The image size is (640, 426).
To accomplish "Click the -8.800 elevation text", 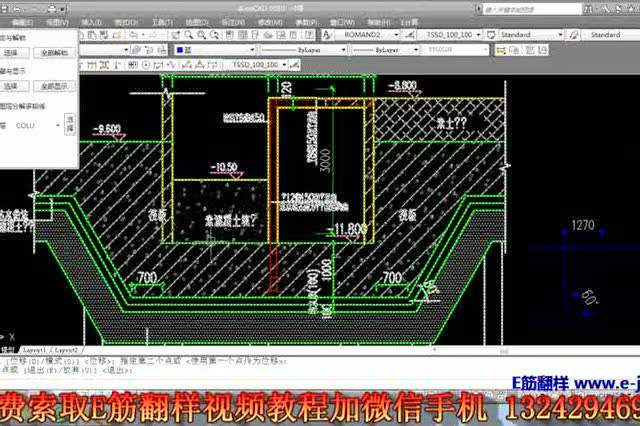I will point(402,85).
